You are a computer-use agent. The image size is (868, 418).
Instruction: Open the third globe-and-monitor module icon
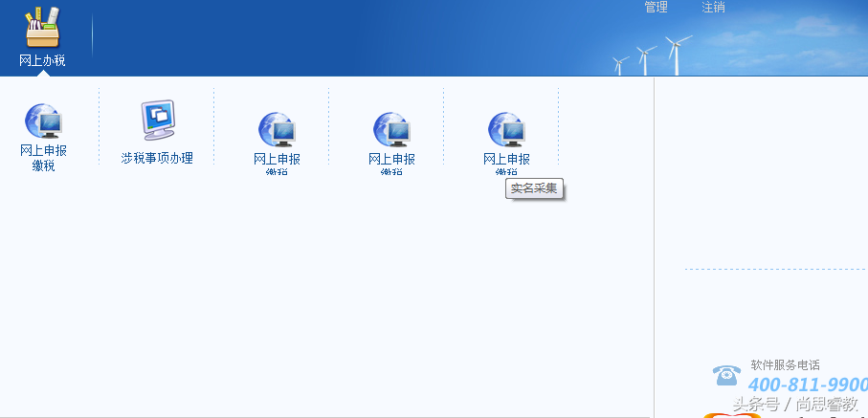278,129
